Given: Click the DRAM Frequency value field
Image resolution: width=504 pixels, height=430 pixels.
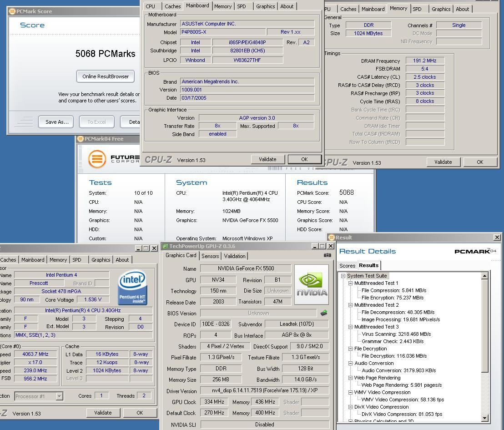Looking at the screenshot, I should point(424,61).
